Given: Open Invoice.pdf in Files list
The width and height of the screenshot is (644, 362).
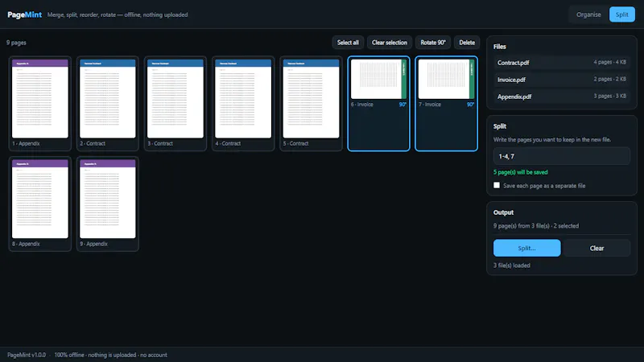Looking at the screenshot, I should click(561, 80).
